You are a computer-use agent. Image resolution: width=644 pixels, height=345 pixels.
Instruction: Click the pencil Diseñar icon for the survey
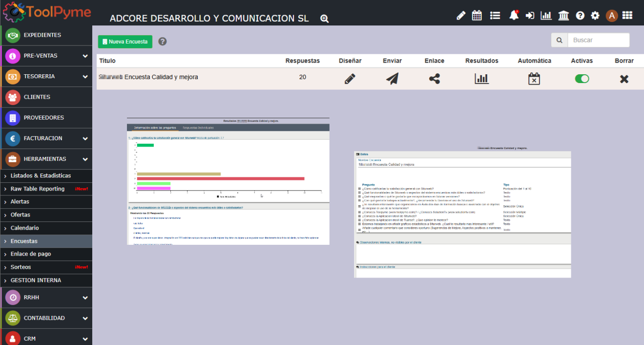coord(350,79)
